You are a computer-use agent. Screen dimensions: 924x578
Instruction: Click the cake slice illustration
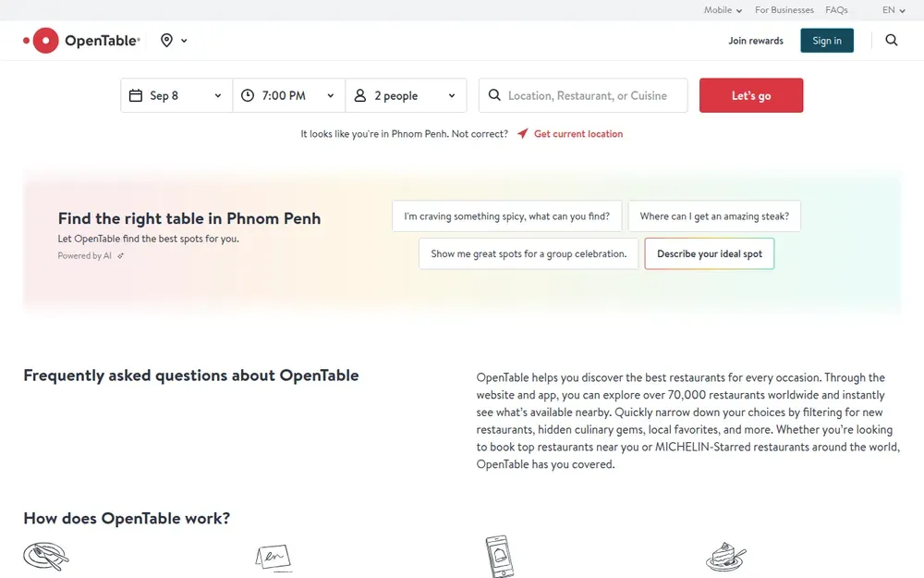[x=726, y=557]
